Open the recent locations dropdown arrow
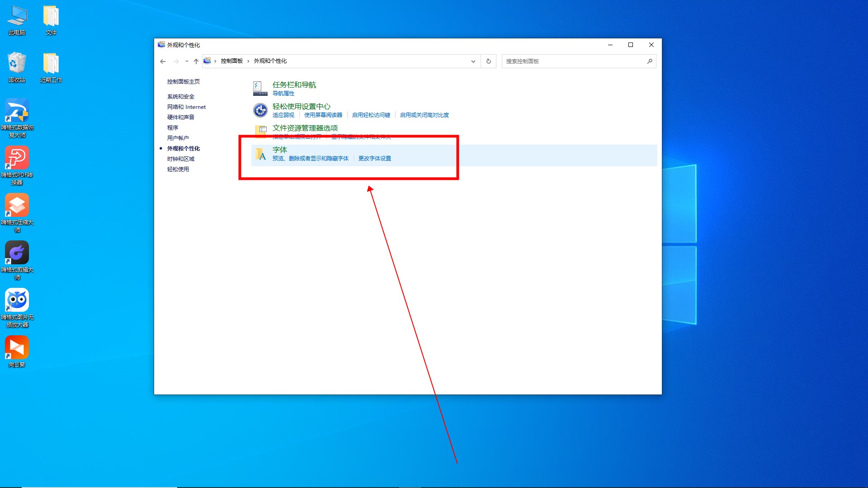 click(187, 61)
